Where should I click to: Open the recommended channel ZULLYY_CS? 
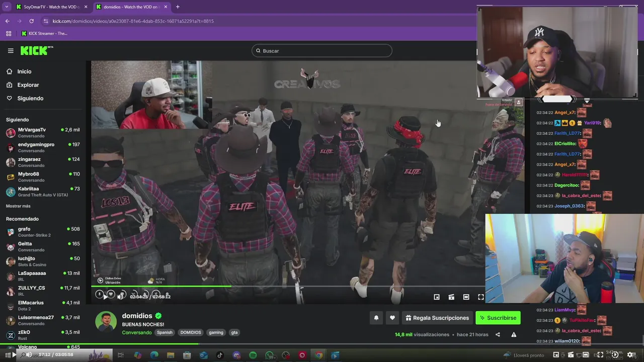coord(43,291)
